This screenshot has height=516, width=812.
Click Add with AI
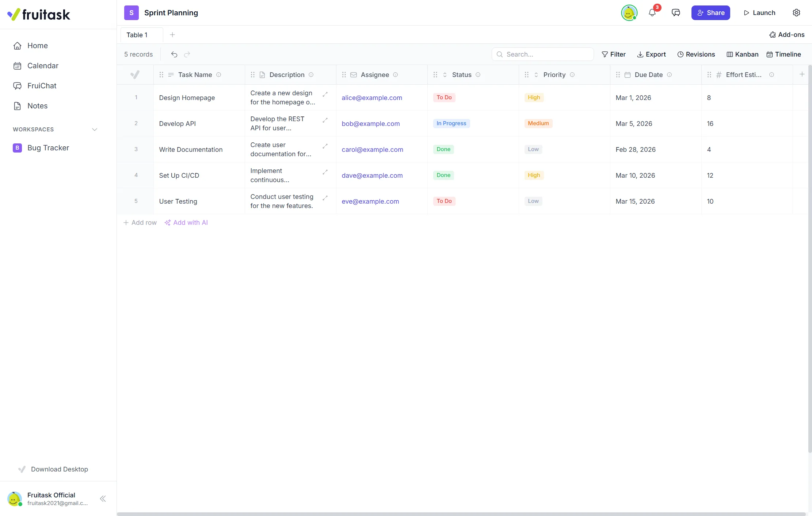click(186, 223)
